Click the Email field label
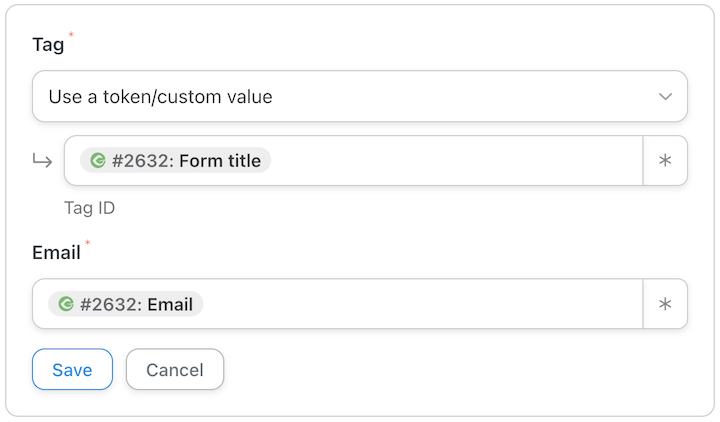The image size is (720, 422). point(56,253)
